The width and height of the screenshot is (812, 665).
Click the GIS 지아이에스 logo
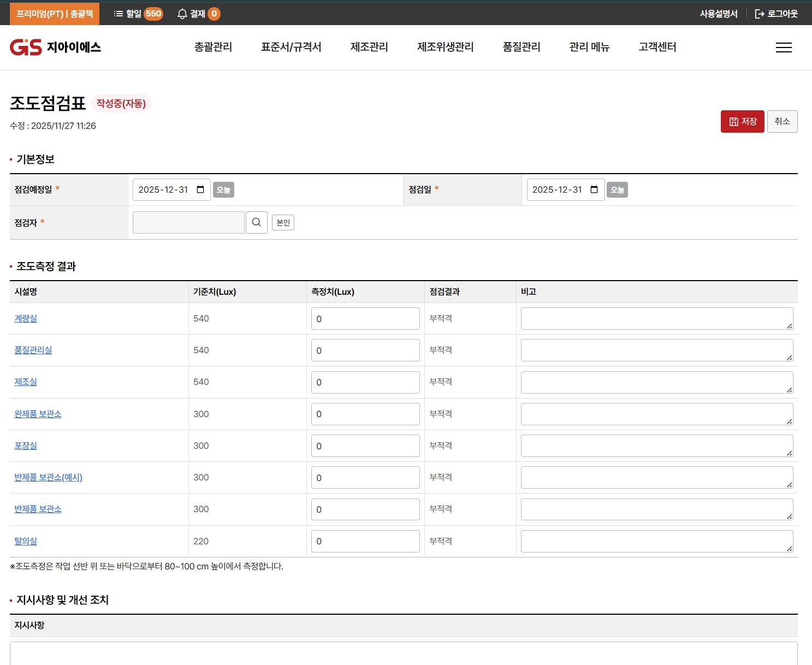tap(55, 48)
